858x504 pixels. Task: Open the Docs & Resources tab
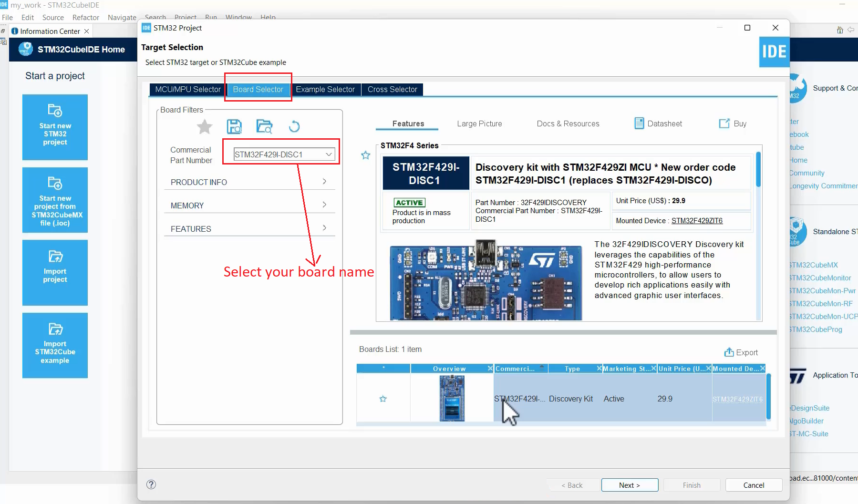(568, 123)
